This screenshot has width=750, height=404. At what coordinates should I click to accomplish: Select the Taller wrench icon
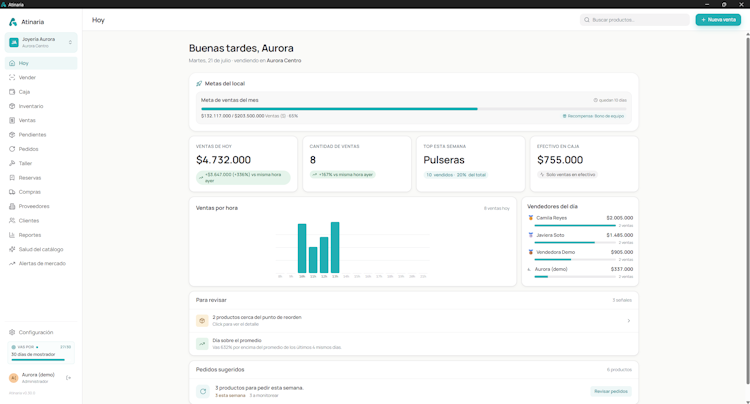coord(12,164)
